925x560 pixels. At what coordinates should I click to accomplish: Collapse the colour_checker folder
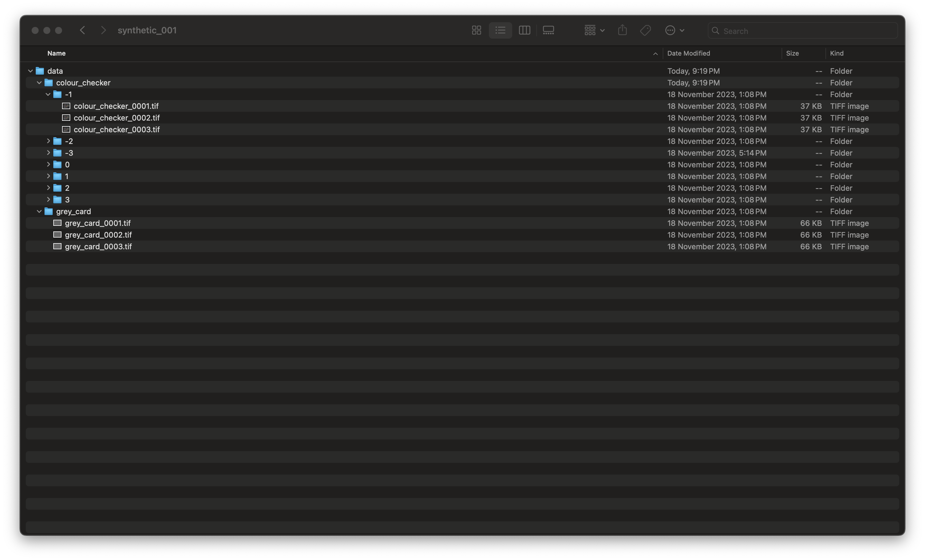tap(39, 83)
